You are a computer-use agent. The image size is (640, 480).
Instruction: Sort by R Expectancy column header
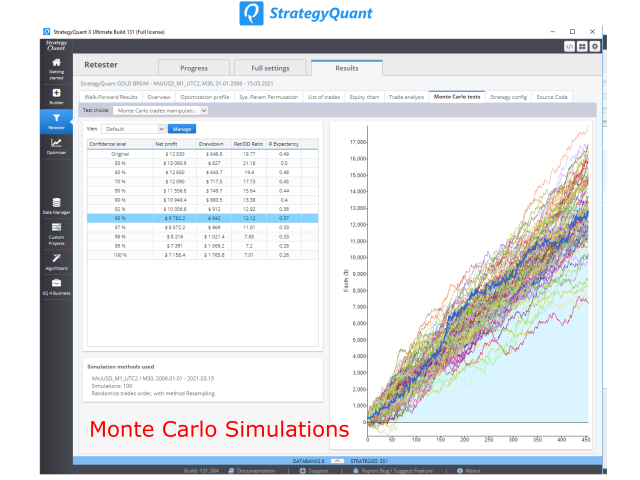point(284,144)
